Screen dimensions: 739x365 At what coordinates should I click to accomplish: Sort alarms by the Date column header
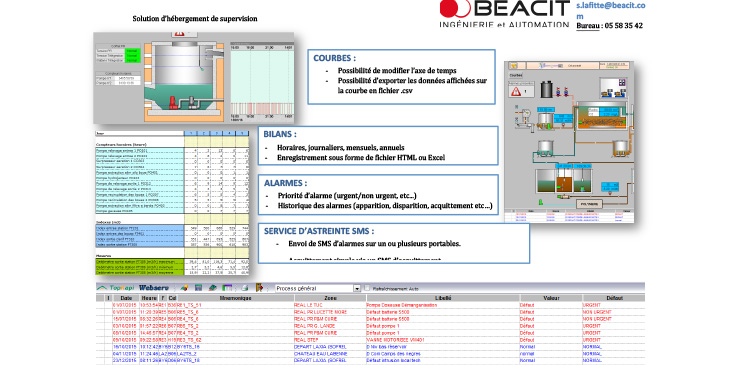[x=125, y=298]
